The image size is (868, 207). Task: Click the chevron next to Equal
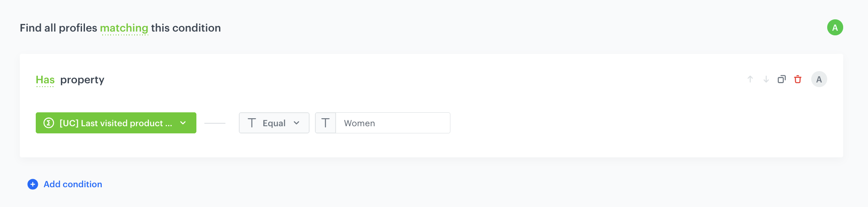point(296,123)
